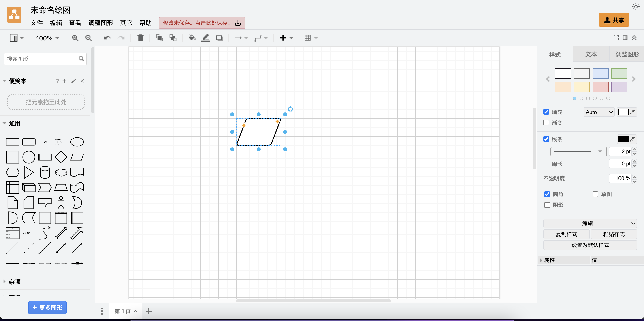Viewport: 644px width, 321px height.
Task: Switch appearance with the sun icon
Action: click(x=636, y=7)
